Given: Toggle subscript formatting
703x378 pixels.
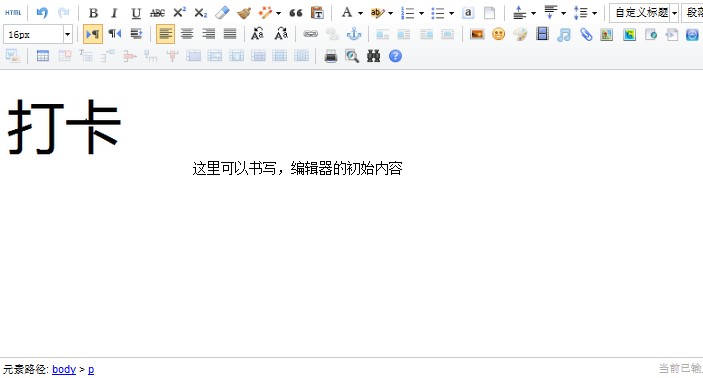Looking at the screenshot, I should [201, 13].
